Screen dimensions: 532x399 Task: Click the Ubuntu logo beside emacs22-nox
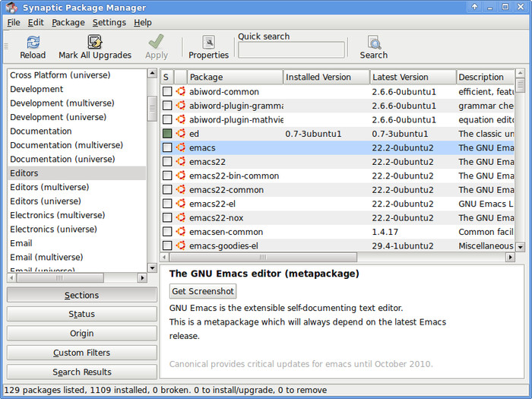pyautogui.click(x=181, y=217)
